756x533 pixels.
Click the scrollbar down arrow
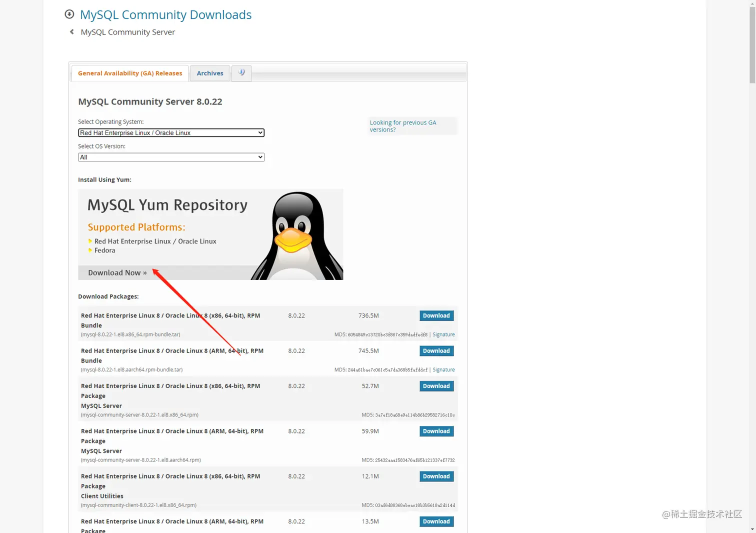point(752,529)
